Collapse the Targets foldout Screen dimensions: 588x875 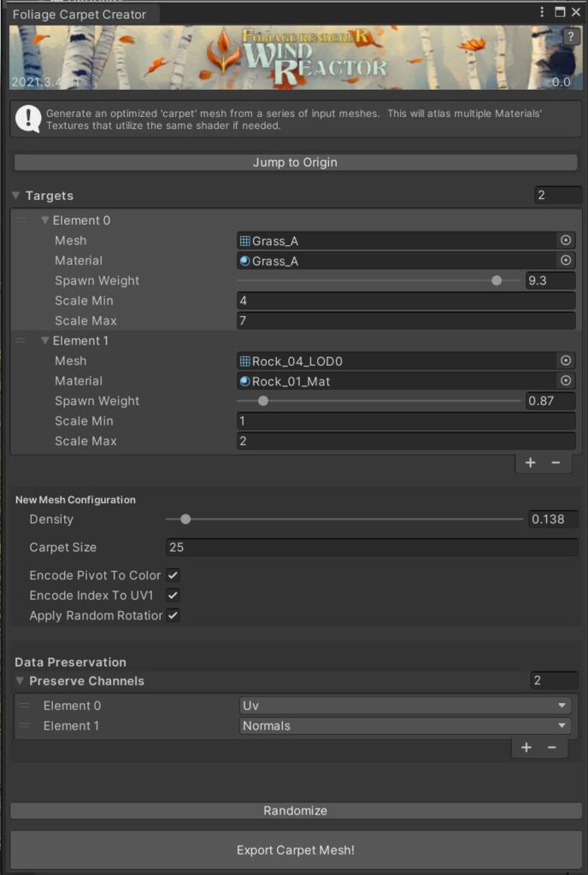(16, 196)
